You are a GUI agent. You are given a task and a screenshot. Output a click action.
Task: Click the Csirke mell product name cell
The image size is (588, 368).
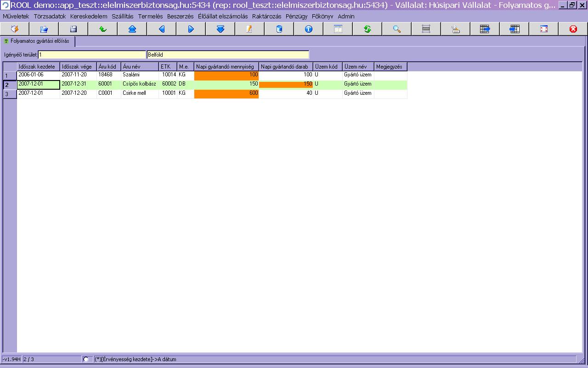click(x=140, y=94)
